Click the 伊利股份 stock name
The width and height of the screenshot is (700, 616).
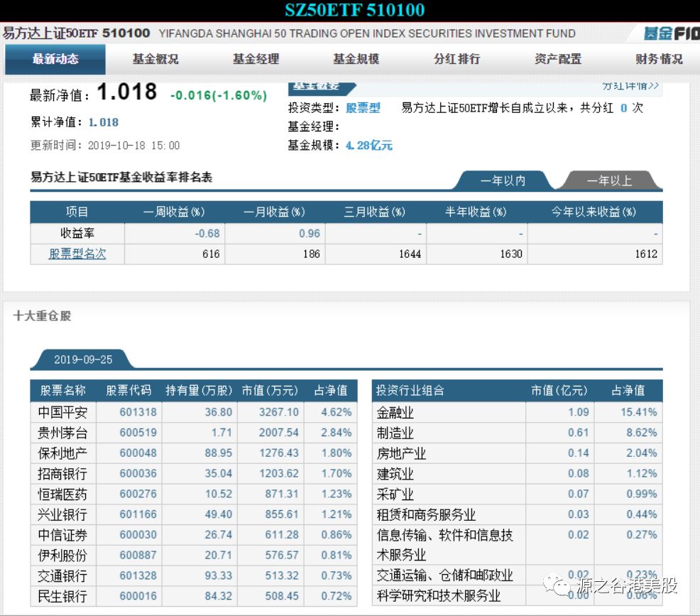[62, 555]
